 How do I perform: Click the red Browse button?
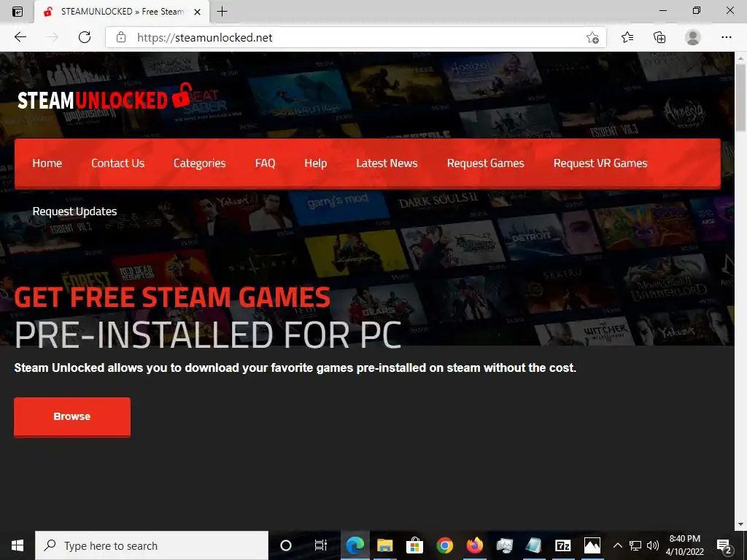[x=72, y=416]
